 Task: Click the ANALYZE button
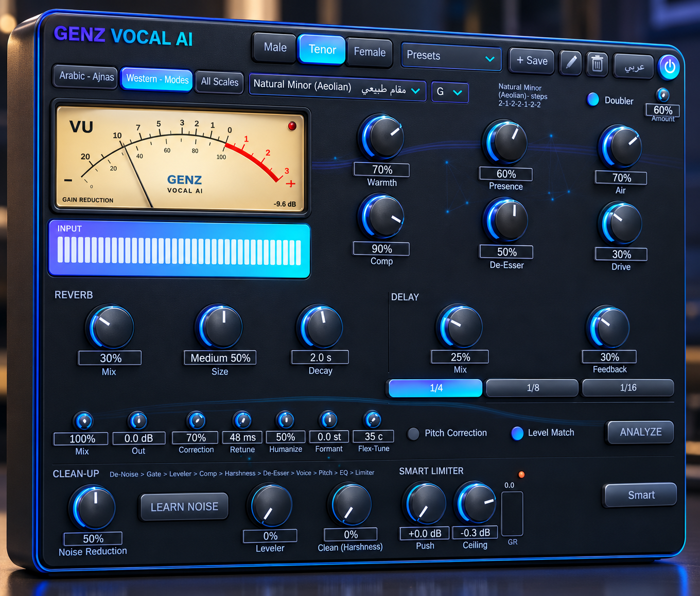(641, 432)
